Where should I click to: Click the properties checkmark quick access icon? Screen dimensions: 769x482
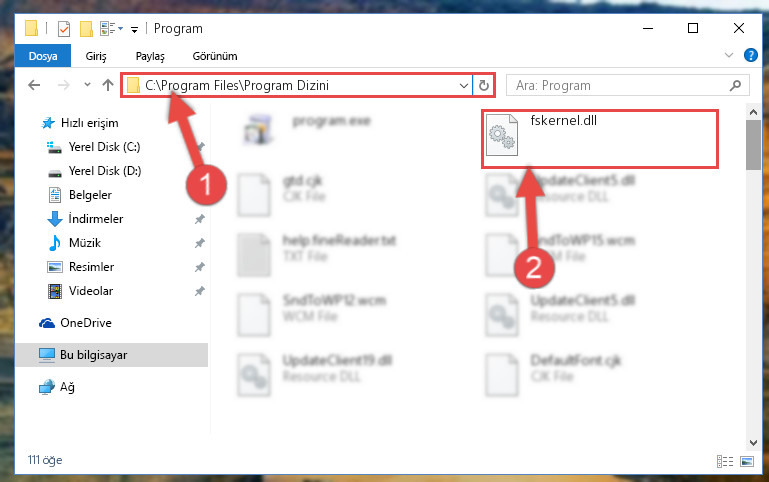click(64, 28)
